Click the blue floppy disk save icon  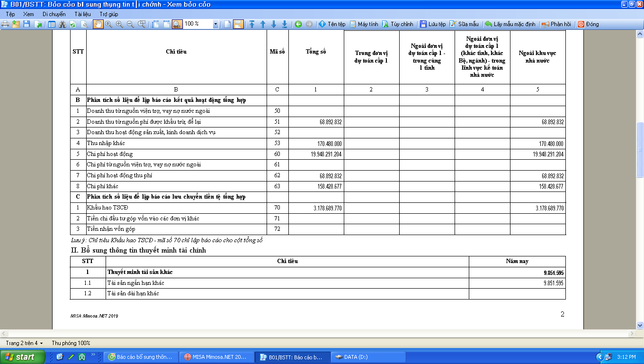click(27, 24)
